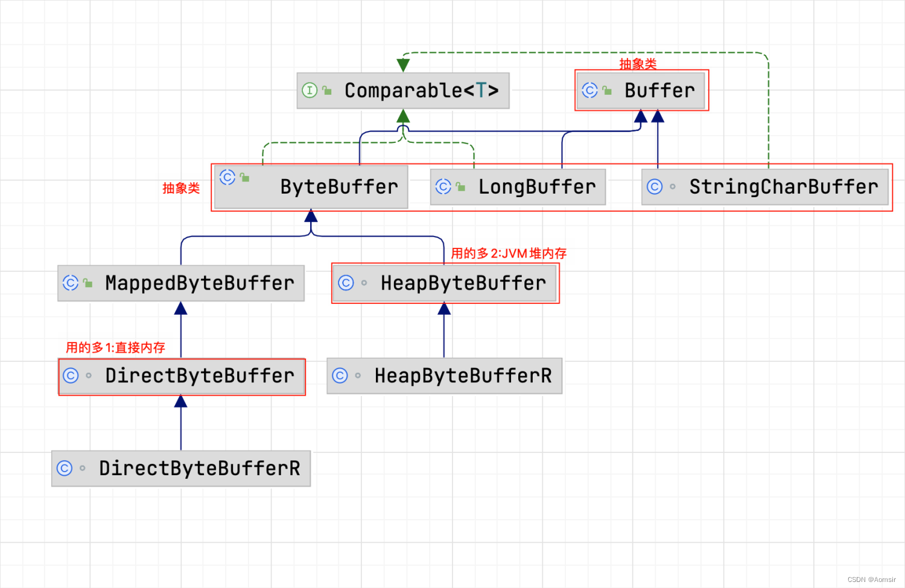Select the DirectByteBufferR text label
Viewport: 905px width, 588px height.
pos(200,469)
